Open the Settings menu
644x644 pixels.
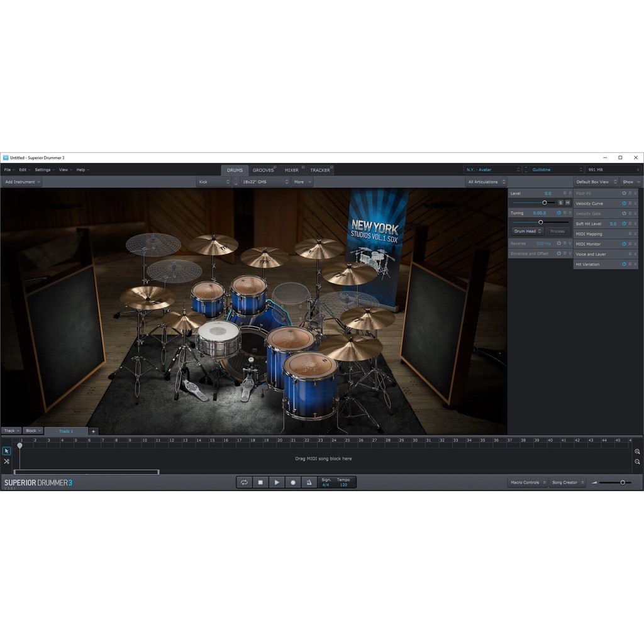point(43,169)
